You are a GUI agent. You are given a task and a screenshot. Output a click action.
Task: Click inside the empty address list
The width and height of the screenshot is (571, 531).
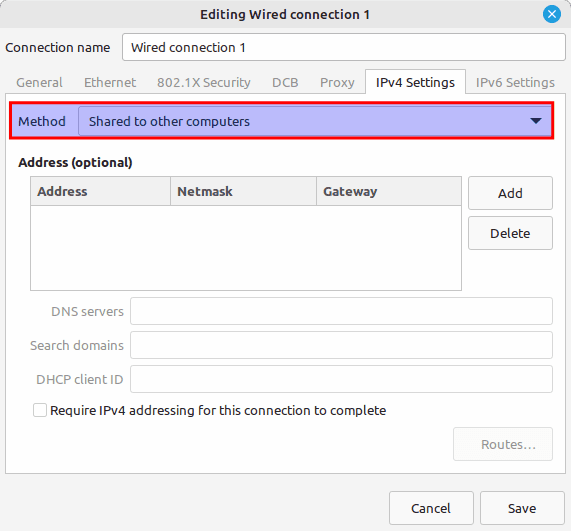coord(246,248)
